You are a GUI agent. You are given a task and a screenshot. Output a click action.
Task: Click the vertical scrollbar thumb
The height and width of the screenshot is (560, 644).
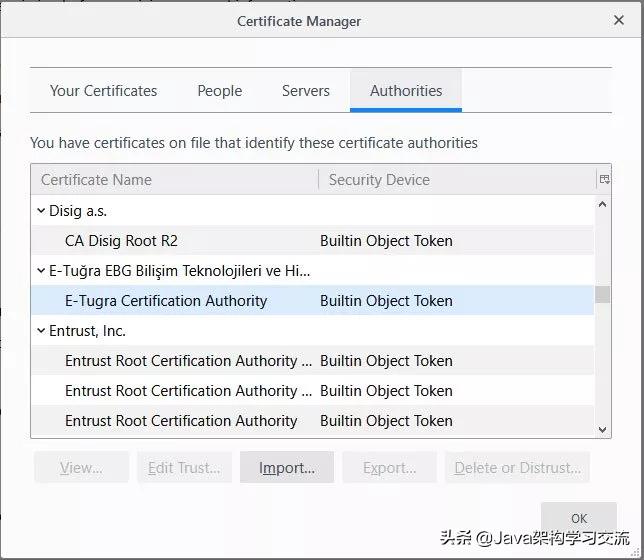[x=602, y=294]
